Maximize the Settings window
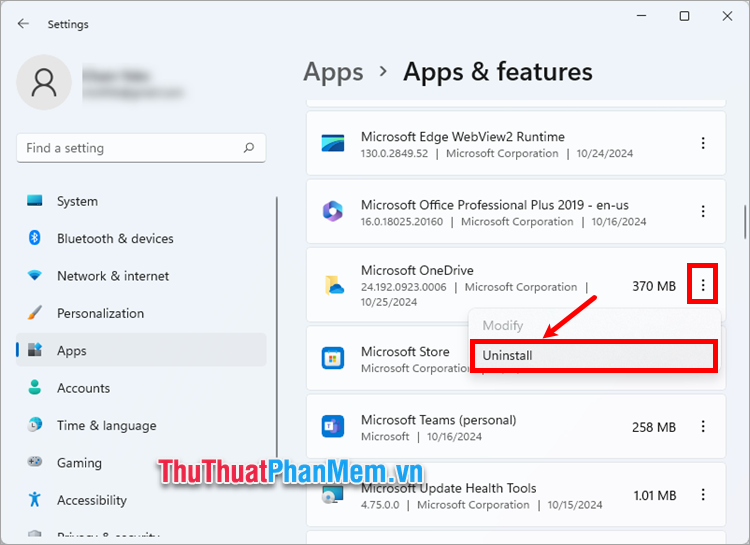The width and height of the screenshot is (750, 545). (684, 16)
